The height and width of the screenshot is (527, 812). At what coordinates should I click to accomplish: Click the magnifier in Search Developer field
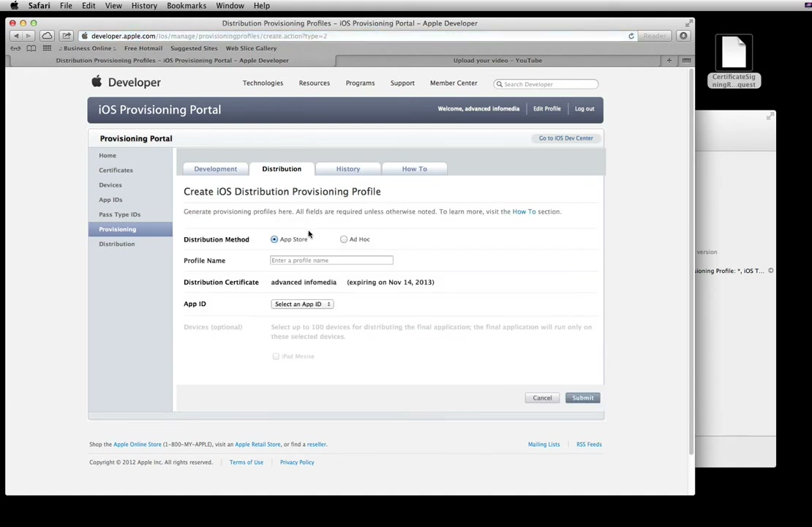click(499, 84)
